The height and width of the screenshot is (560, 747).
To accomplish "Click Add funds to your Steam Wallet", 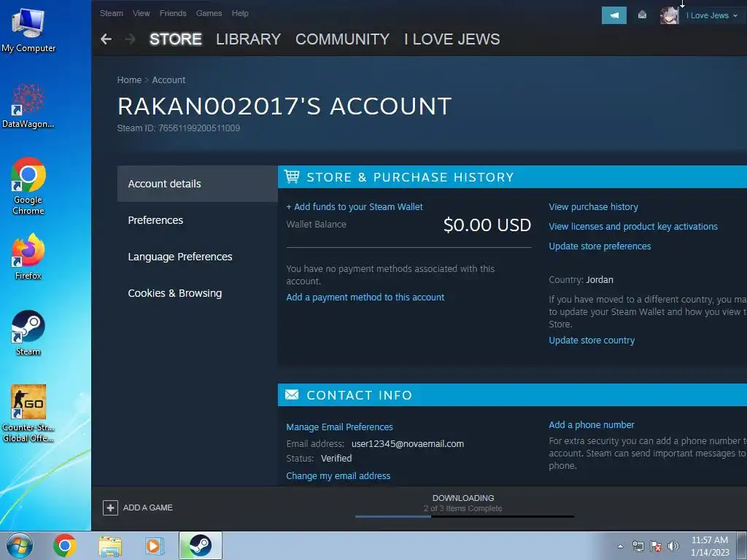I will 355,206.
